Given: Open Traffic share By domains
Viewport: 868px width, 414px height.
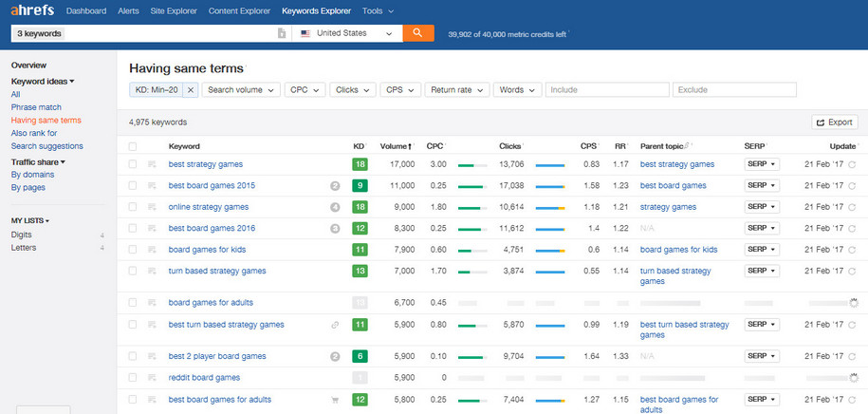Looking at the screenshot, I should tap(32, 175).
